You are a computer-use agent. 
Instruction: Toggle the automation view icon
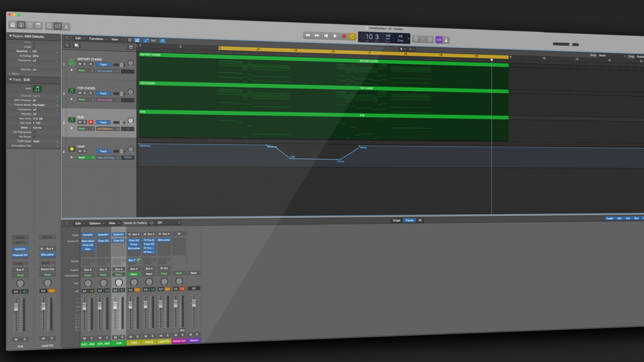tap(146, 40)
